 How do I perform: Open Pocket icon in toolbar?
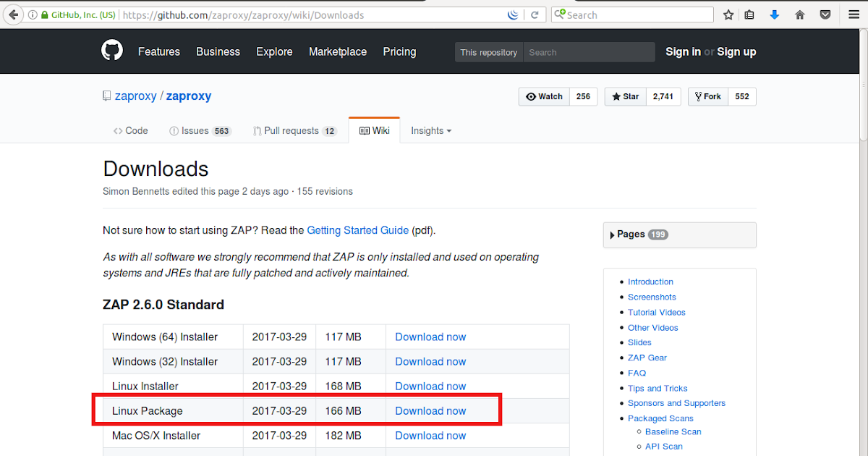(825, 14)
